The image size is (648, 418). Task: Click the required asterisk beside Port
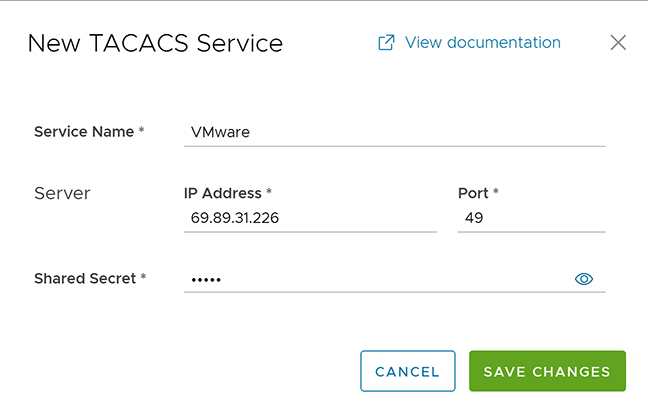click(496, 193)
